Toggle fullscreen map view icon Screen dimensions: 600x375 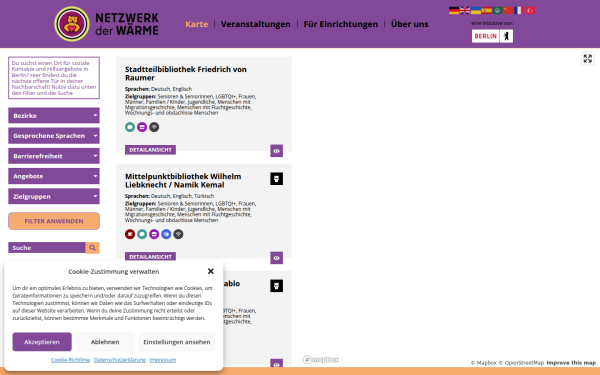click(587, 59)
